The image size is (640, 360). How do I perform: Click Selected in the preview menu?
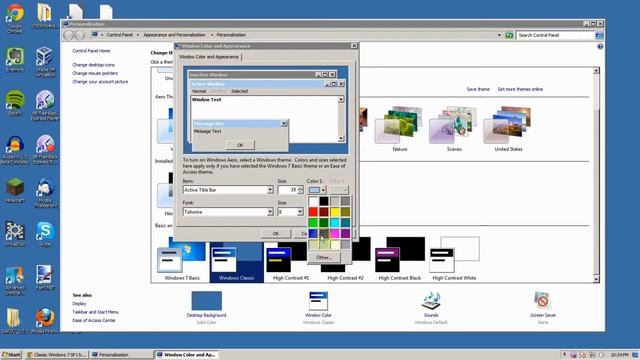tap(240, 91)
